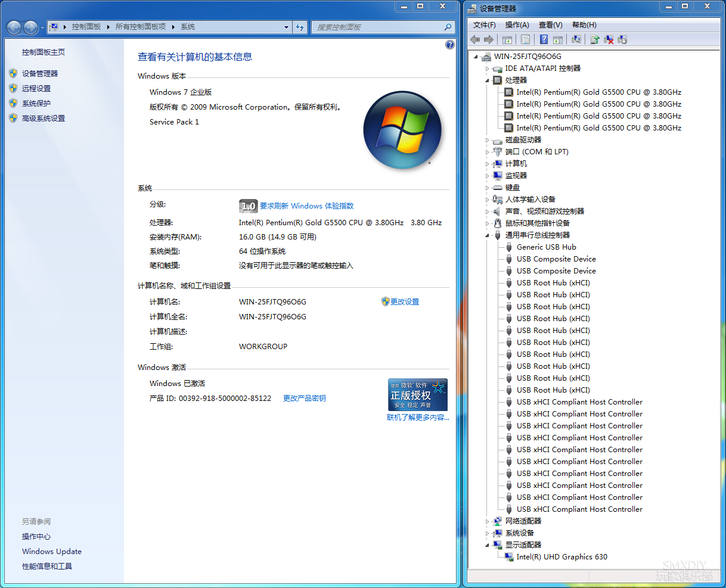Open the recent pages dropdown beside Forward button
This screenshot has height=588, width=726.
(42, 28)
